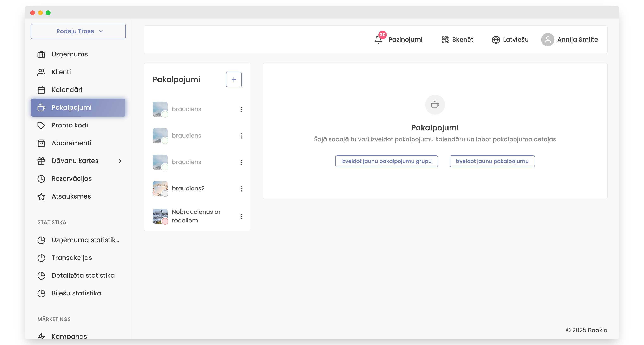Click the Uzņēmums briefcase icon
Viewport: 644px width, 345px height.
(41, 54)
